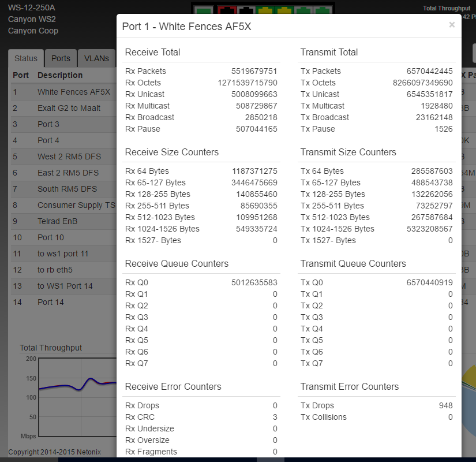476x462 pixels.
Task: Click the Port column header
Action: (21, 75)
